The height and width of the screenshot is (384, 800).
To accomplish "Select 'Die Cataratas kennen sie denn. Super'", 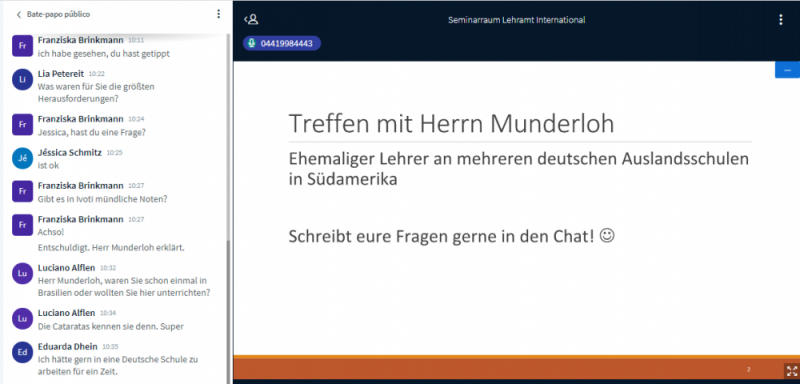I will point(111,326).
